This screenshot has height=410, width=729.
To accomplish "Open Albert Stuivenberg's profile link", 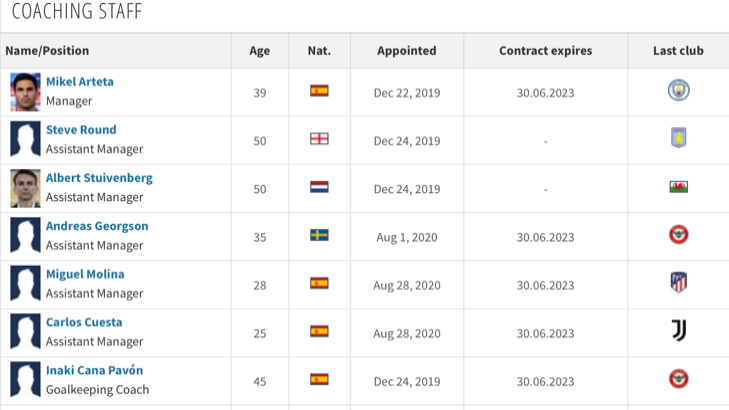I will [x=99, y=178].
